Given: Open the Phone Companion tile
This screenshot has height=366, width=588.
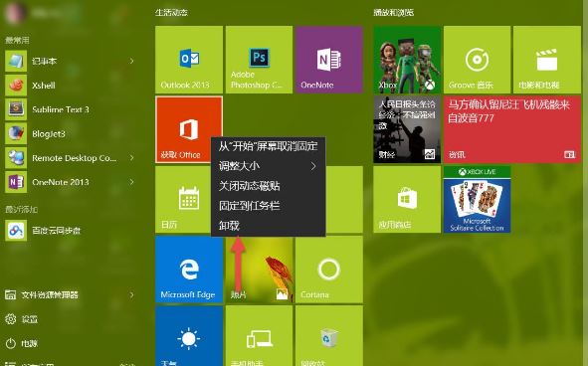Looking at the screenshot, I should click(259, 335).
